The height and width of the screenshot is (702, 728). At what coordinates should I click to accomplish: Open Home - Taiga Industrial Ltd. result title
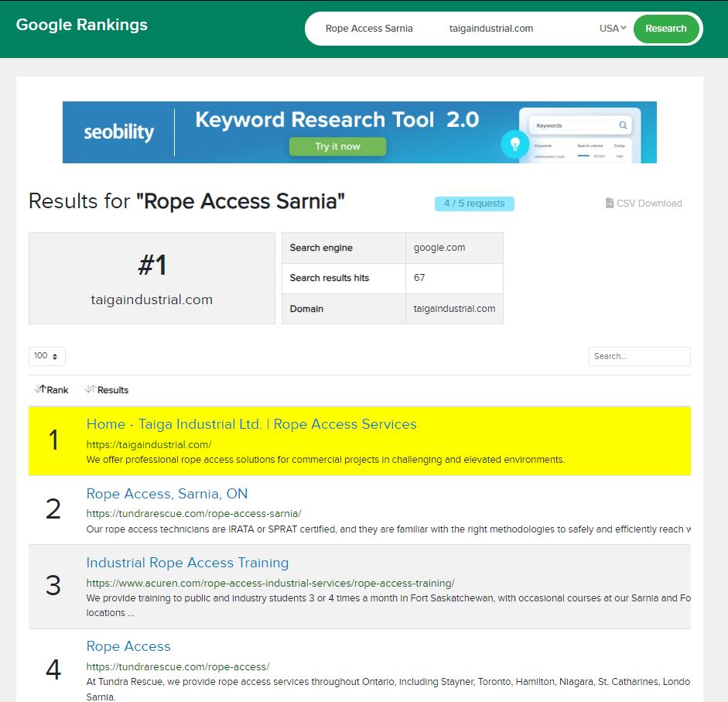(x=251, y=424)
